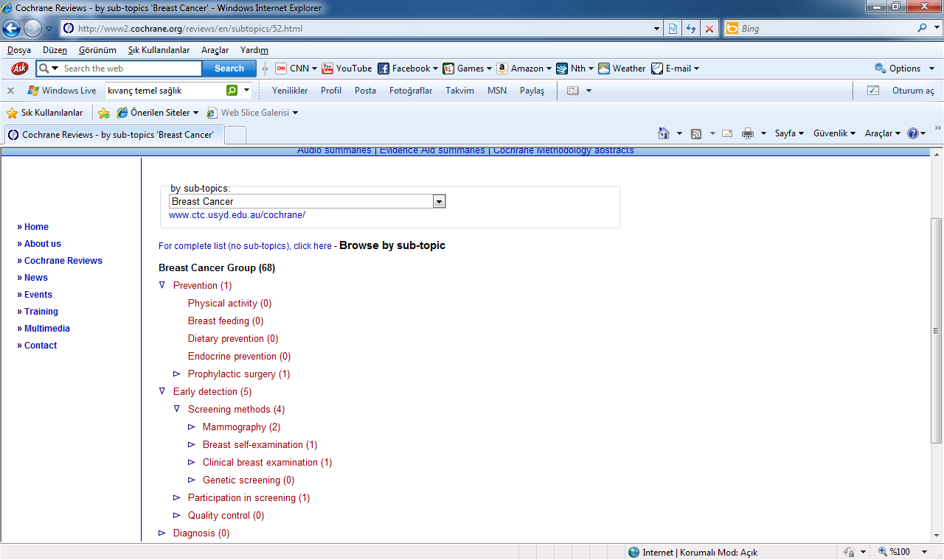Click the browser Back arrow button
The height and width of the screenshot is (560, 944).
click(x=11, y=29)
